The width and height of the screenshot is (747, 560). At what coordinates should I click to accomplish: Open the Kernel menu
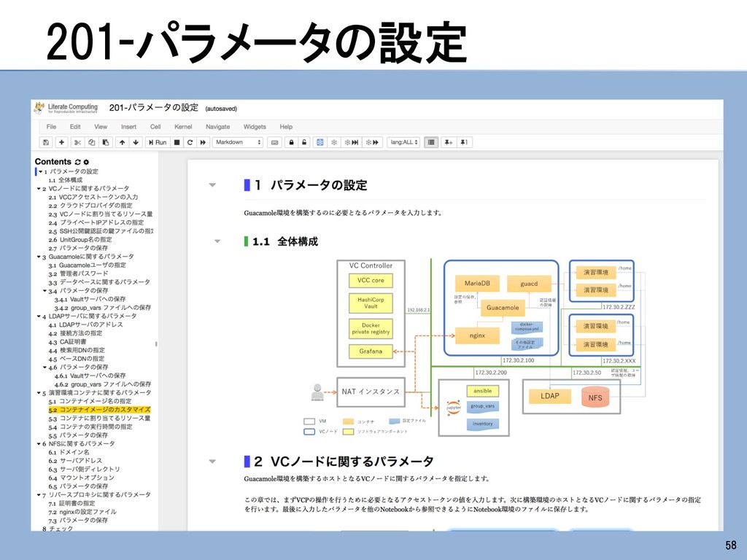tap(183, 127)
